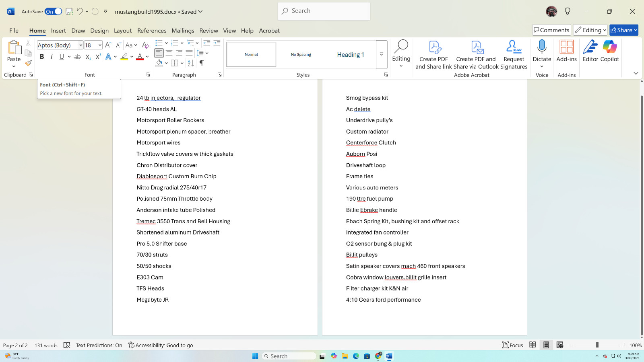The image size is (644, 362).
Task: Align paragraph text to the left
Action: click(x=159, y=53)
